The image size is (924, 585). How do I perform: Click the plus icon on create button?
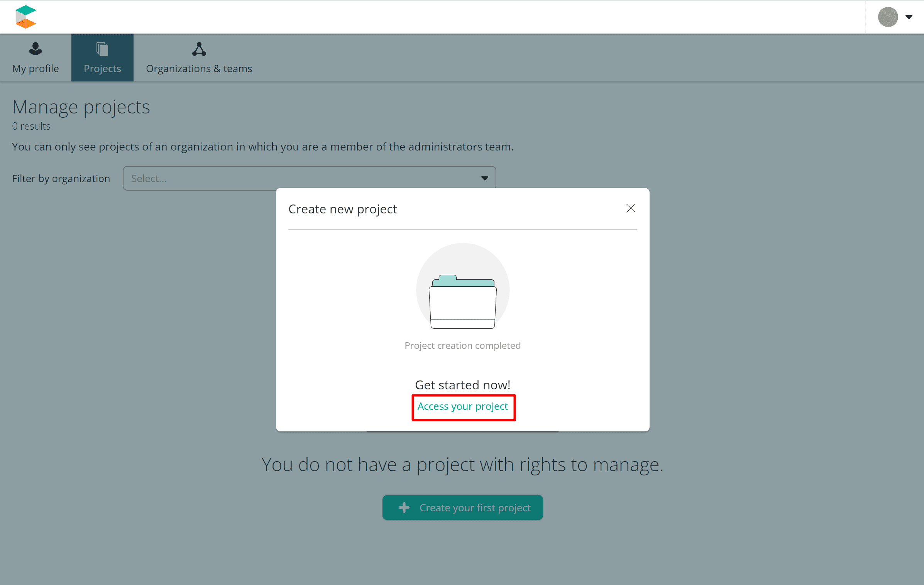click(404, 507)
